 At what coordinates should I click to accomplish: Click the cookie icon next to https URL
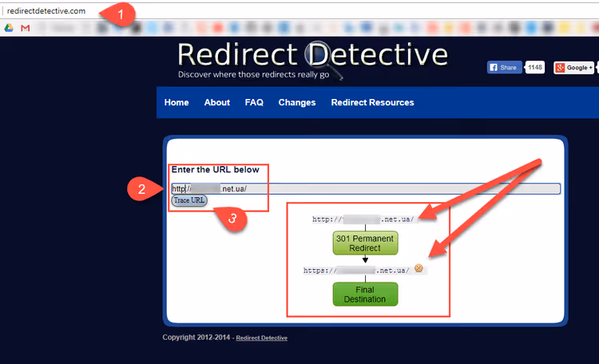419,268
